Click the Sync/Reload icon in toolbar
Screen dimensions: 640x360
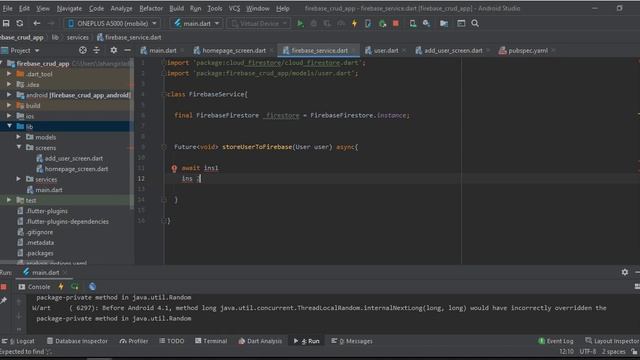click(20, 23)
